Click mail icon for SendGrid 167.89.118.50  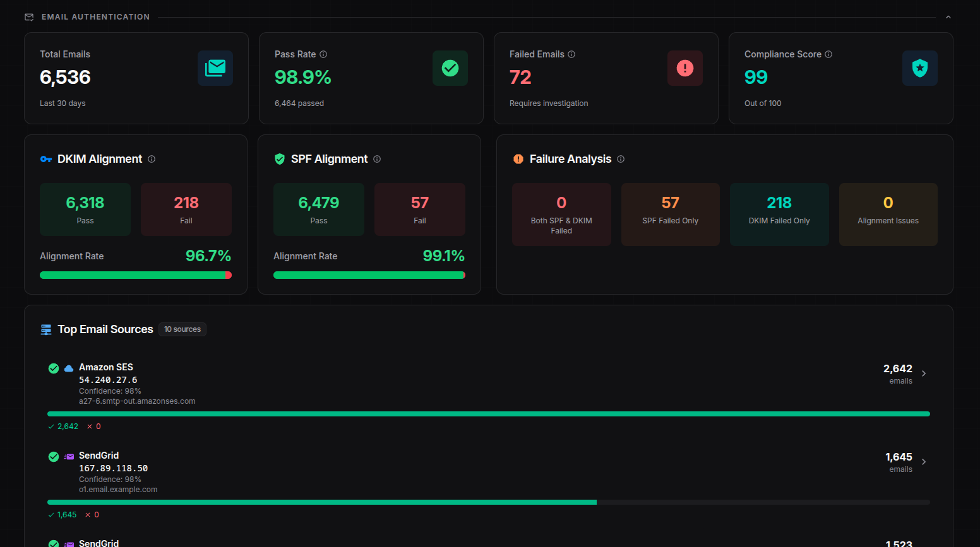[x=69, y=457]
